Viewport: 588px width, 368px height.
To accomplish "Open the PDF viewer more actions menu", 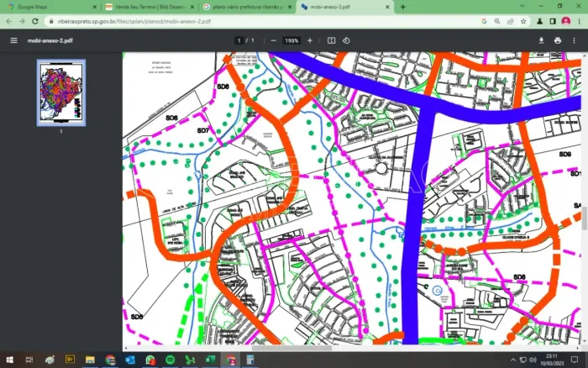I will click(x=574, y=40).
